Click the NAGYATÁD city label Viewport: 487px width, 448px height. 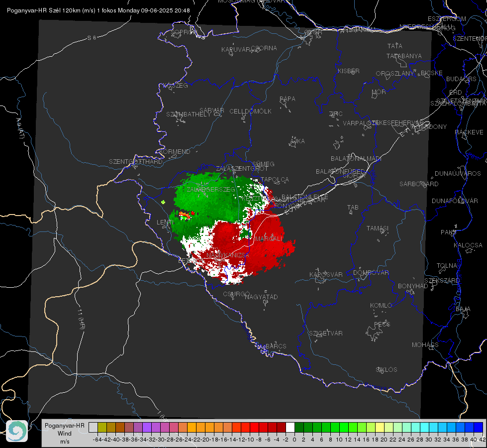[x=261, y=297]
